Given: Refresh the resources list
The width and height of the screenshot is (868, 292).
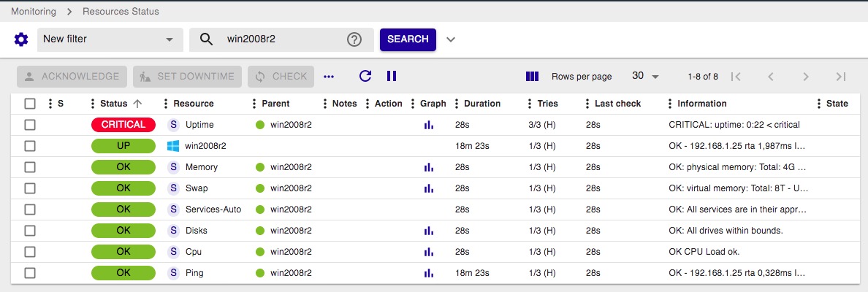Looking at the screenshot, I should [x=365, y=76].
